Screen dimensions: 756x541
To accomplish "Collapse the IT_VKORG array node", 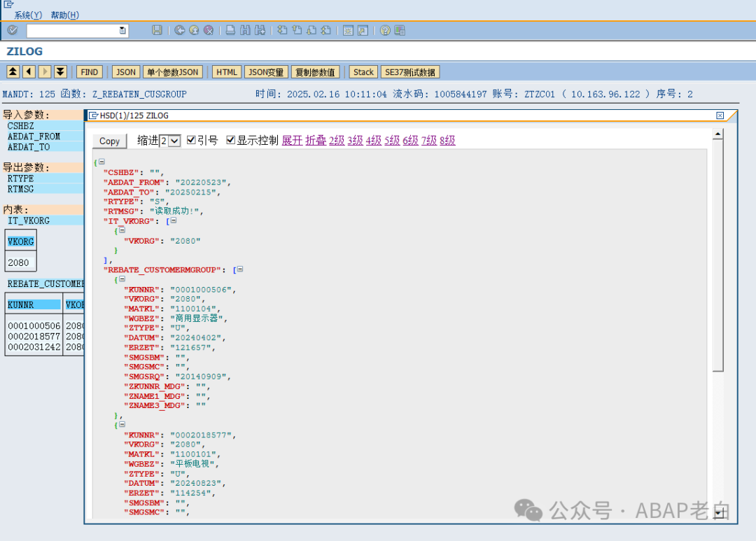I will [174, 220].
